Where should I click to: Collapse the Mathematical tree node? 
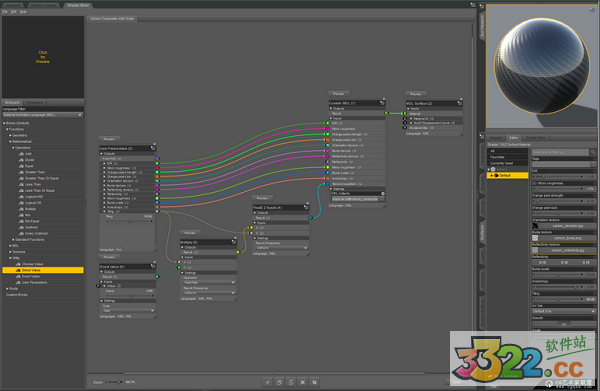10,142
